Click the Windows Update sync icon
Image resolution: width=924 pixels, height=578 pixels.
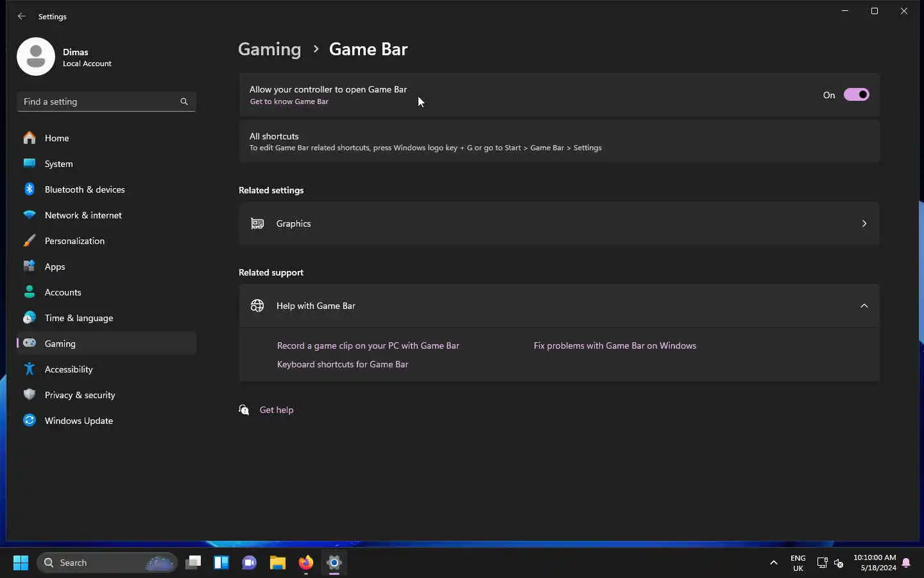(30, 421)
